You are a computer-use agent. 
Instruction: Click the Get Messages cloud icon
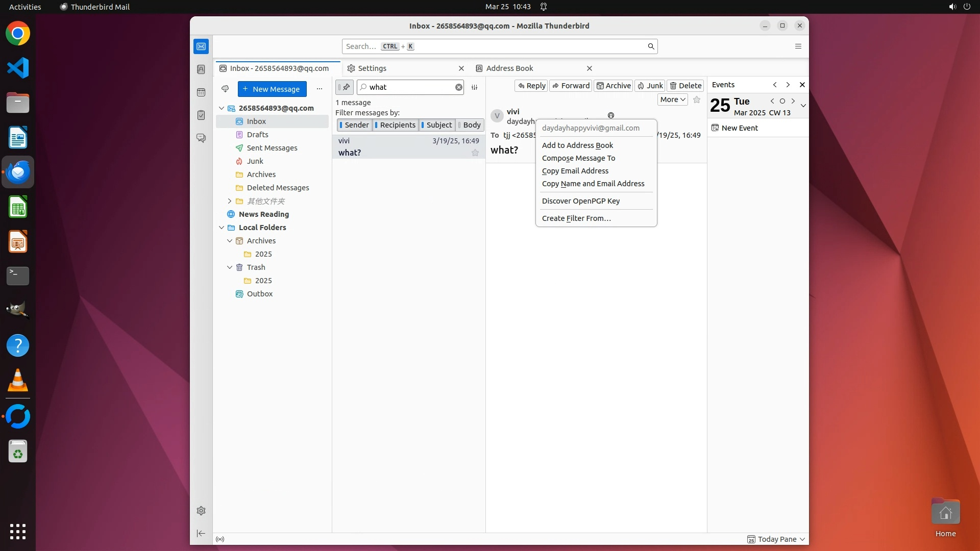(x=225, y=89)
